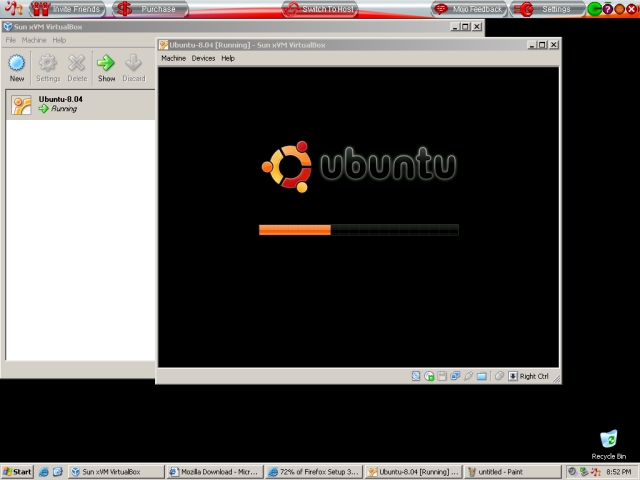Click the CD/DVD status icon in VM status bar
640x480 pixels.
click(x=429, y=376)
